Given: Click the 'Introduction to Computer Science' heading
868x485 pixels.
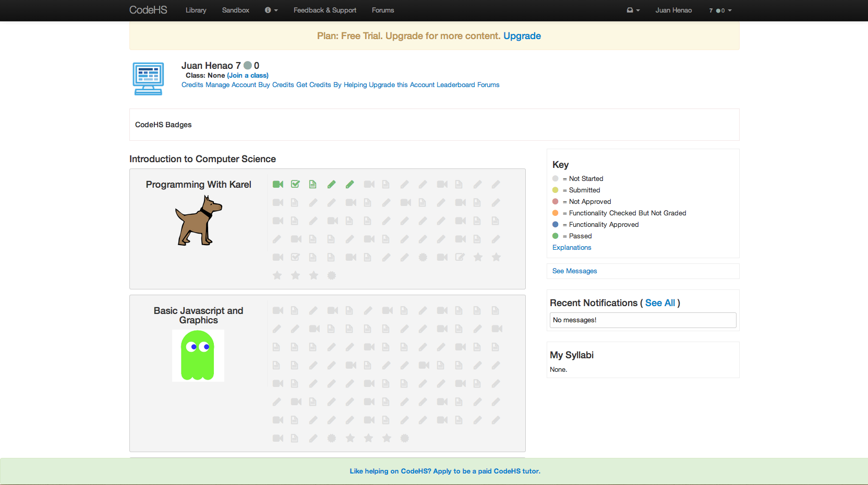Looking at the screenshot, I should point(202,159).
